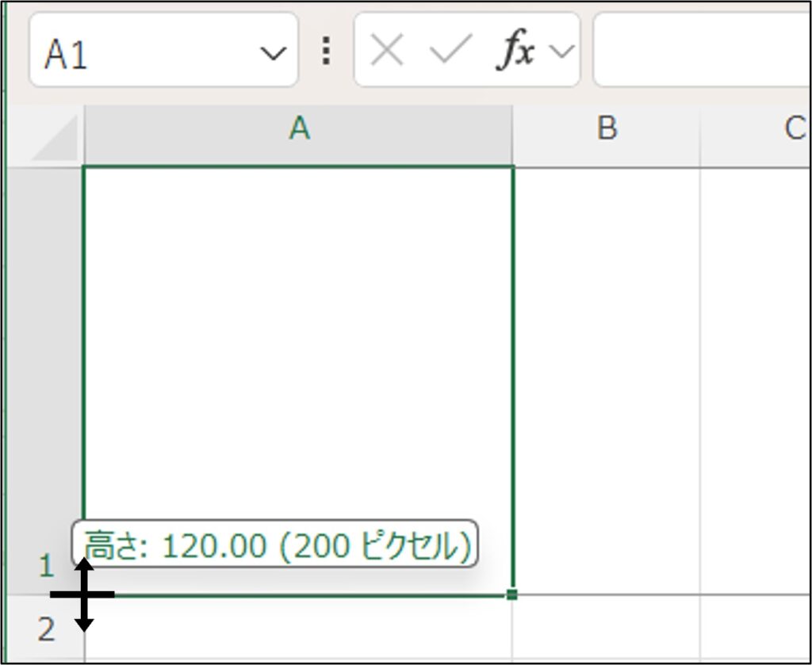Click the border between row headers 1 and 2
Viewport: 812px width, 665px height.
coord(46,594)
